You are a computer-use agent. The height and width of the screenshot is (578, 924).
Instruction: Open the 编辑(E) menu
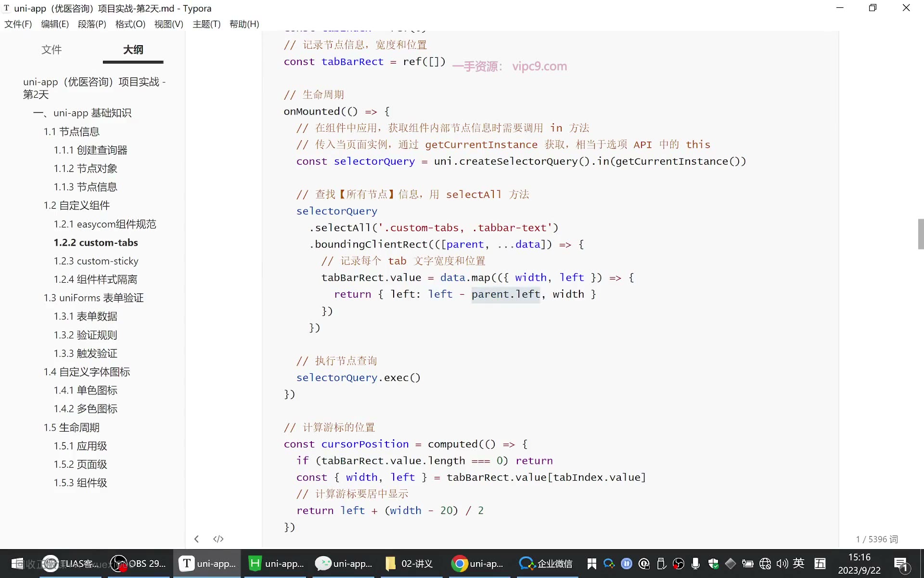[x=55, y=24]
